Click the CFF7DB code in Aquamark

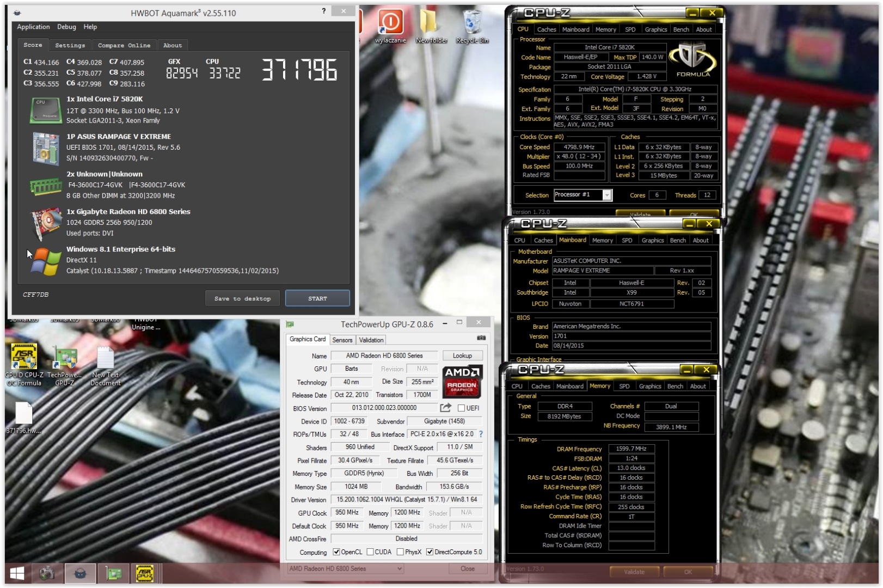[35, 295]
